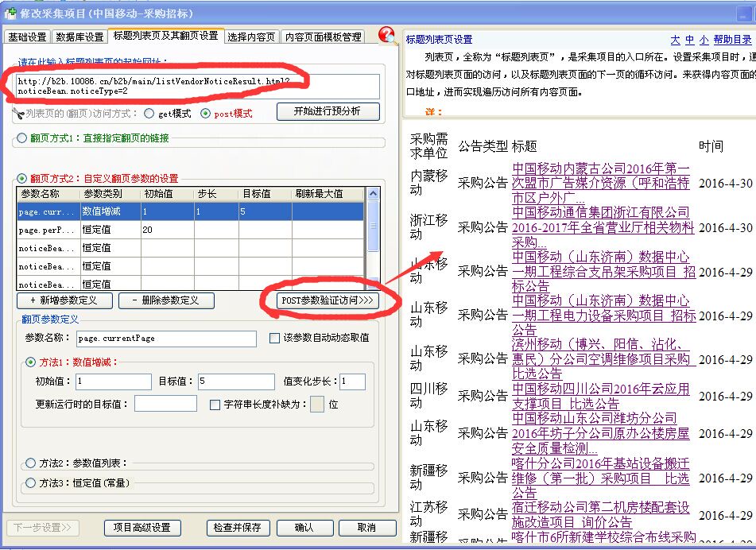The image size is (756, 550).
Task: Click the 检查并保存 button
Action: click(238, 528)
